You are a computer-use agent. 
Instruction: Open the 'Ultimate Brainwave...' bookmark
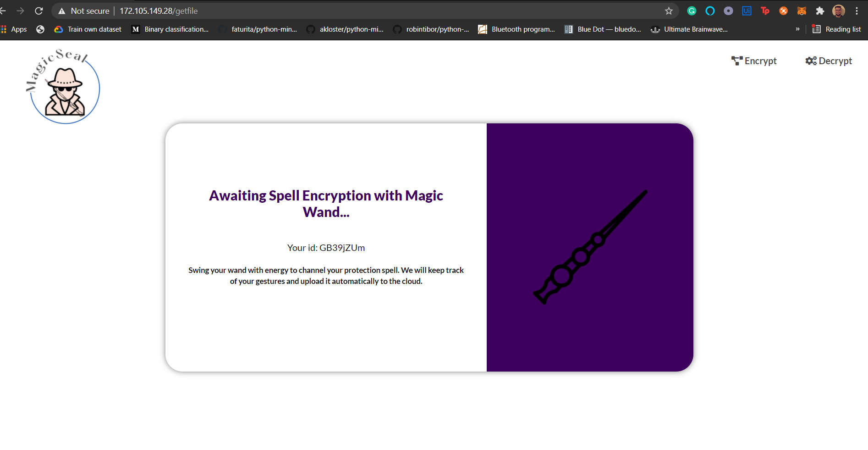(x=689, y=29)
